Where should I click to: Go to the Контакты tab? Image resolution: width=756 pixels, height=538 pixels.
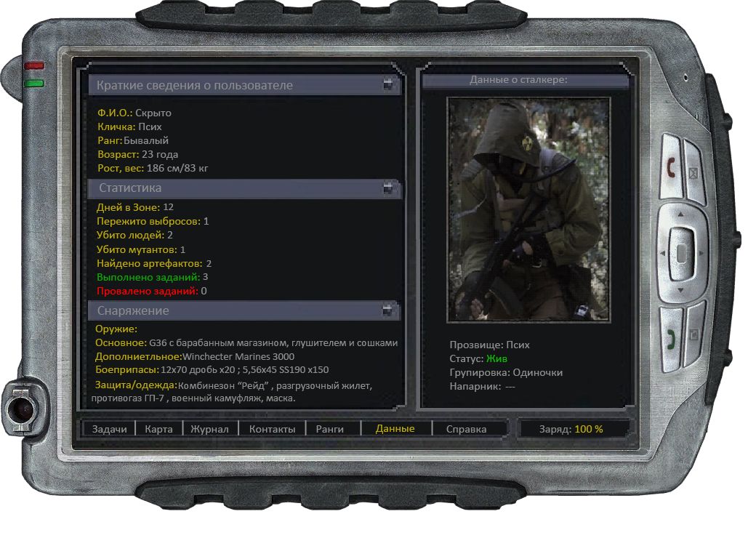point(272,429)
